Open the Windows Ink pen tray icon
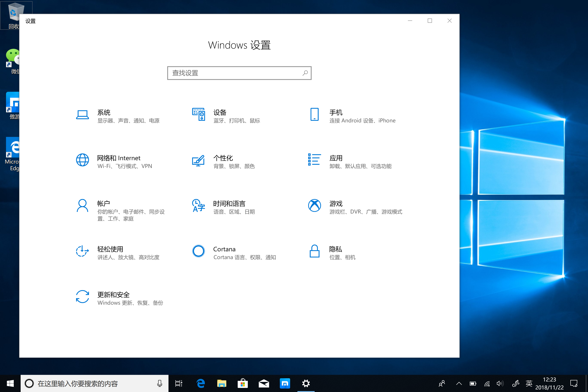The height and width of the screenshot is (392, 588). pyautogui.click(x=516, y=383)
